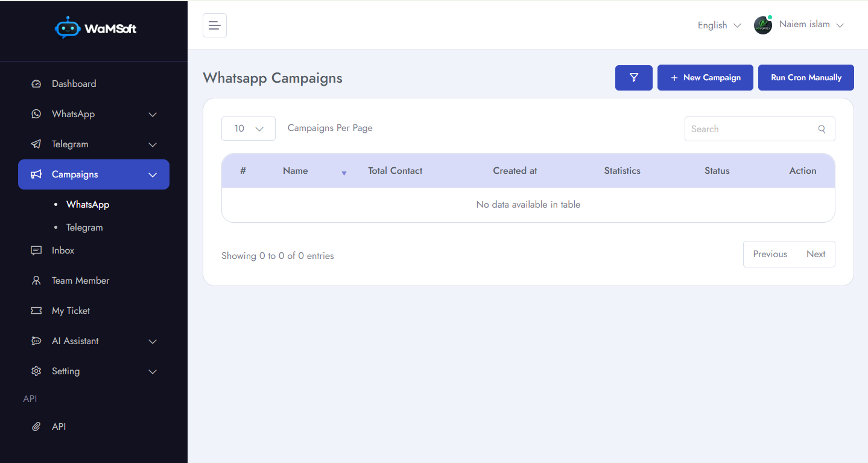Image resolution: width=868 pixels, height=463 pixels.
Task: Click the Setting gear icon
Action: pyautogui.click(x=36, y=371)
